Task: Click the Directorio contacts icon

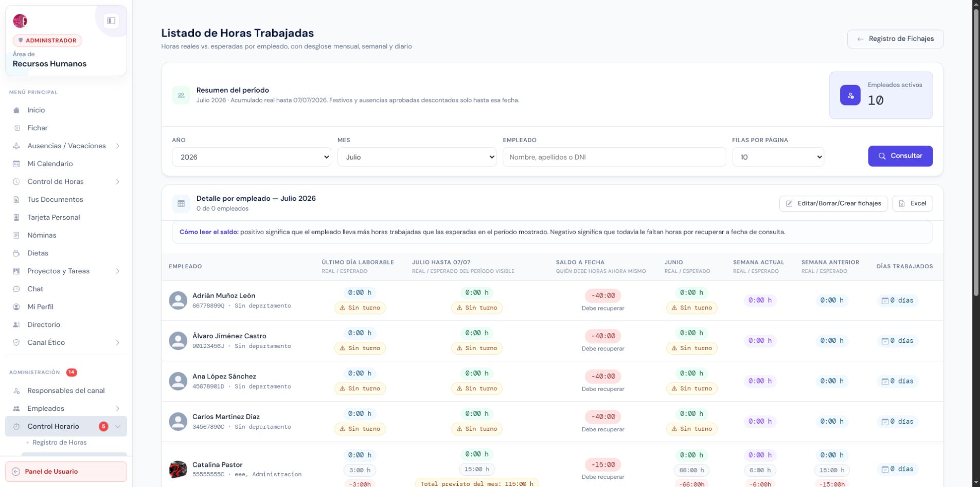Action: (x=16, y=324)
